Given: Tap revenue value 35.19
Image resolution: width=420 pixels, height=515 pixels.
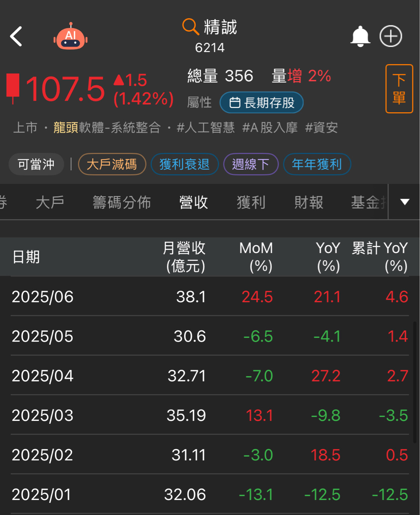Looking at the screenshot, I should point(186,415).
